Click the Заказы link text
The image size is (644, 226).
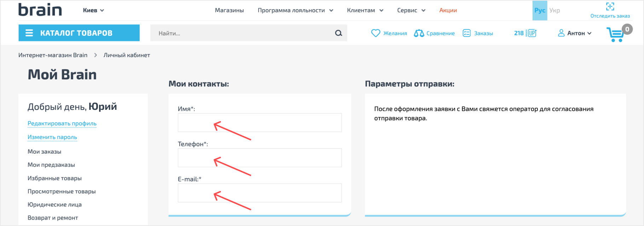click(483, 33)
